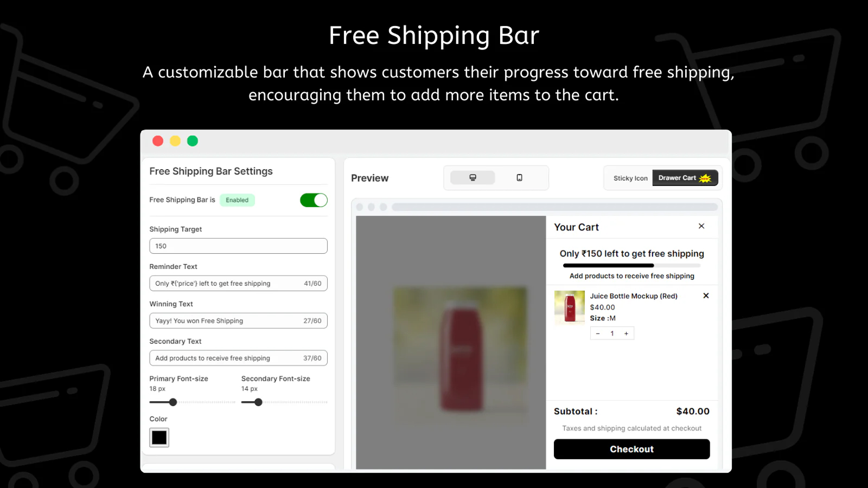Select the Drawer Cart tab
The image size is (868, 488).
[x=685, y=178]
